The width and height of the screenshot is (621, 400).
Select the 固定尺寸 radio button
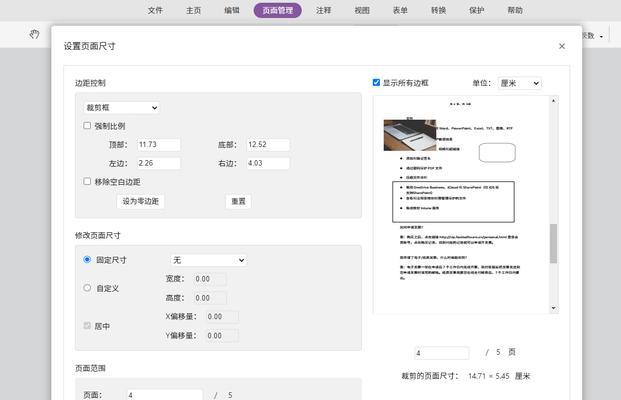coord(87,259)
